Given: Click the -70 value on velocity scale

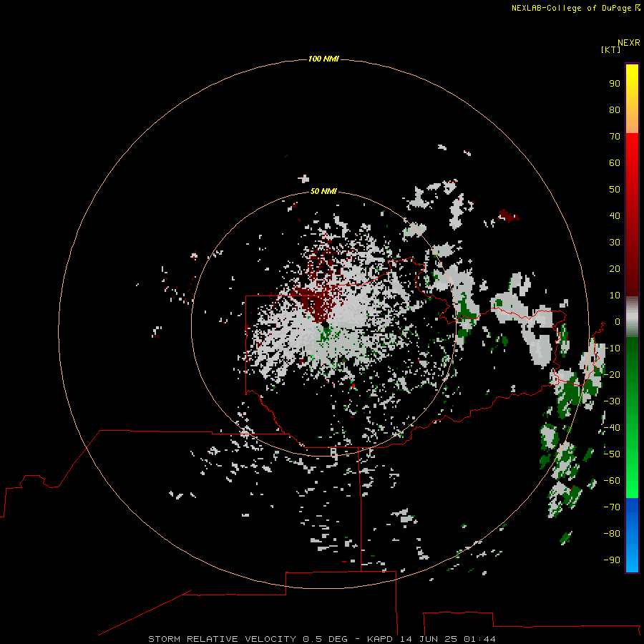Looking at the screenshot, I should (612, 507).
